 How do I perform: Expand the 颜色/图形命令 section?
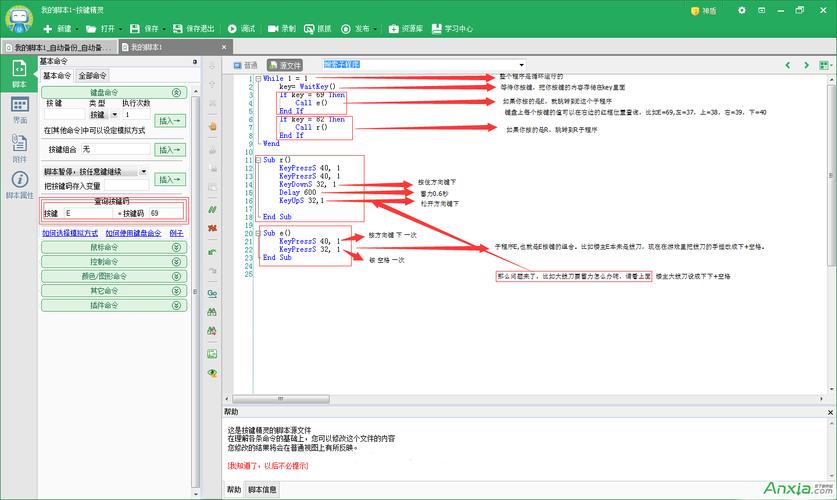click(114, 276)
